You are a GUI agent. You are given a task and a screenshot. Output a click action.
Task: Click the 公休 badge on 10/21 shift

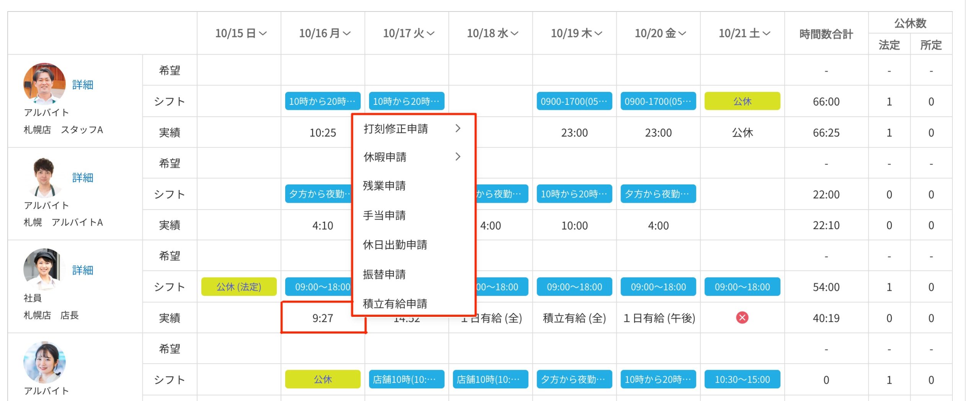click(742, 101)
